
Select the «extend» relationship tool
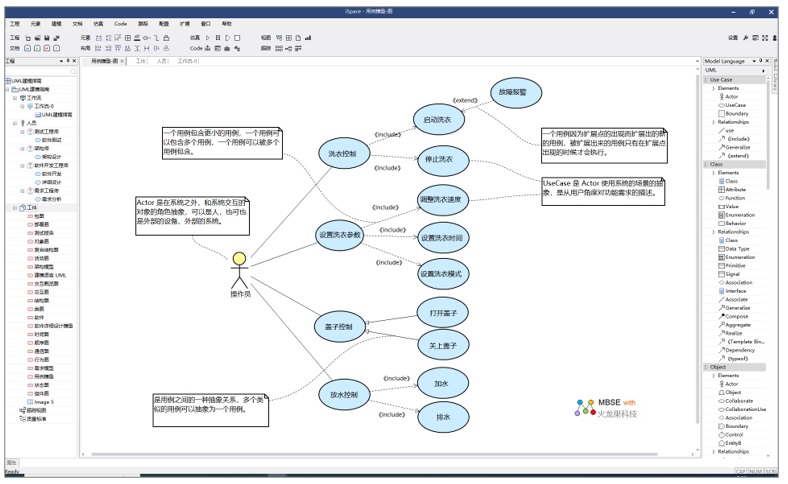737,155
